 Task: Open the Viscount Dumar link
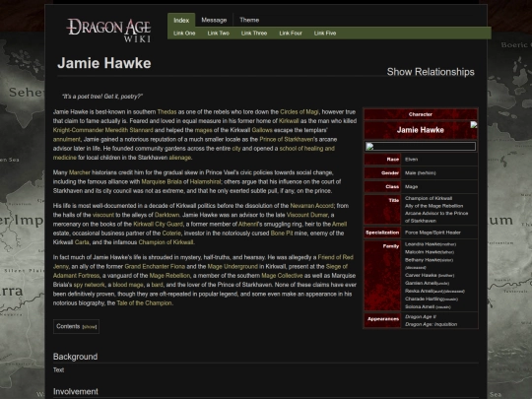pos(307,215)
